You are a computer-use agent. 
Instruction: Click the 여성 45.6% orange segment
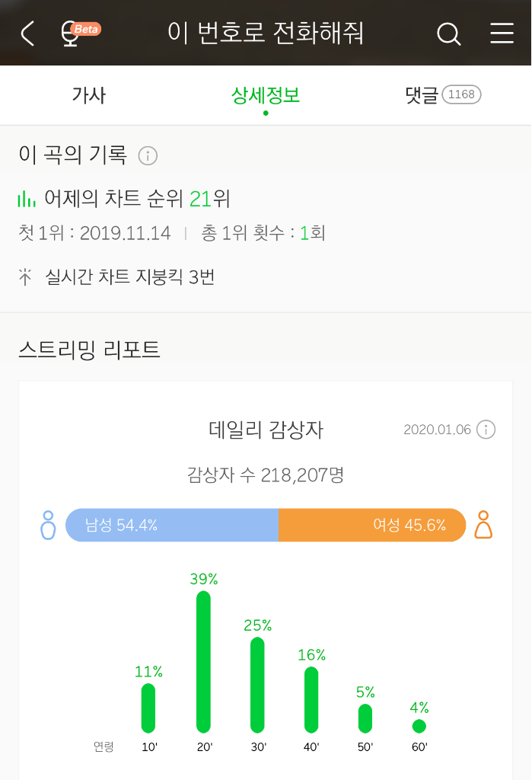372,525
